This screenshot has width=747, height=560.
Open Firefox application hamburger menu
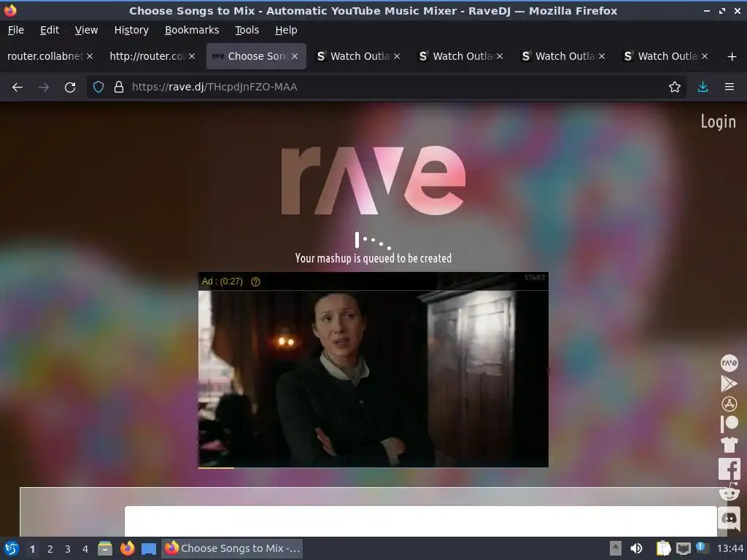pos(729,87)
